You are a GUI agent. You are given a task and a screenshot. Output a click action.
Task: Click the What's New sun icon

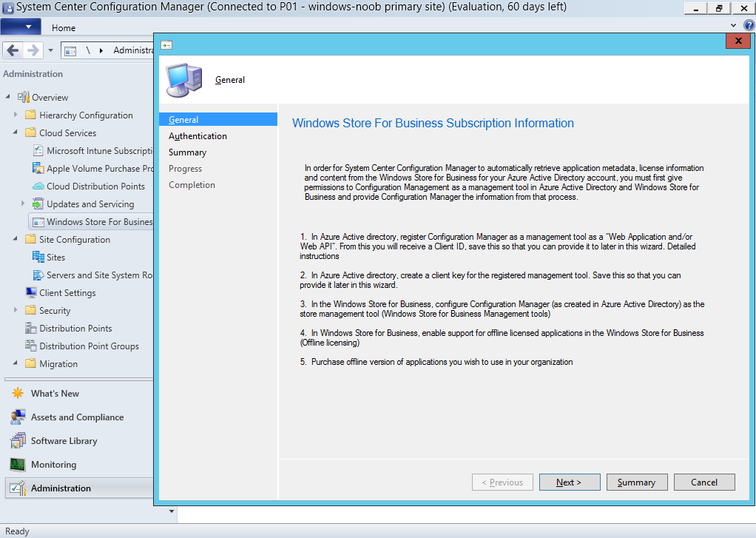tap(18, 393)
